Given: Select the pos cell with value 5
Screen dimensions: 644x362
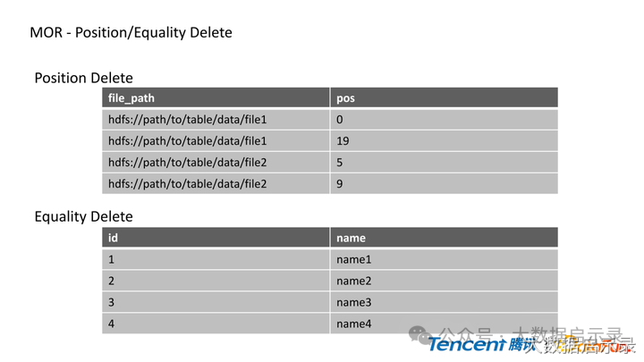Looking at the screenshot, I should [x=444, y=162].
